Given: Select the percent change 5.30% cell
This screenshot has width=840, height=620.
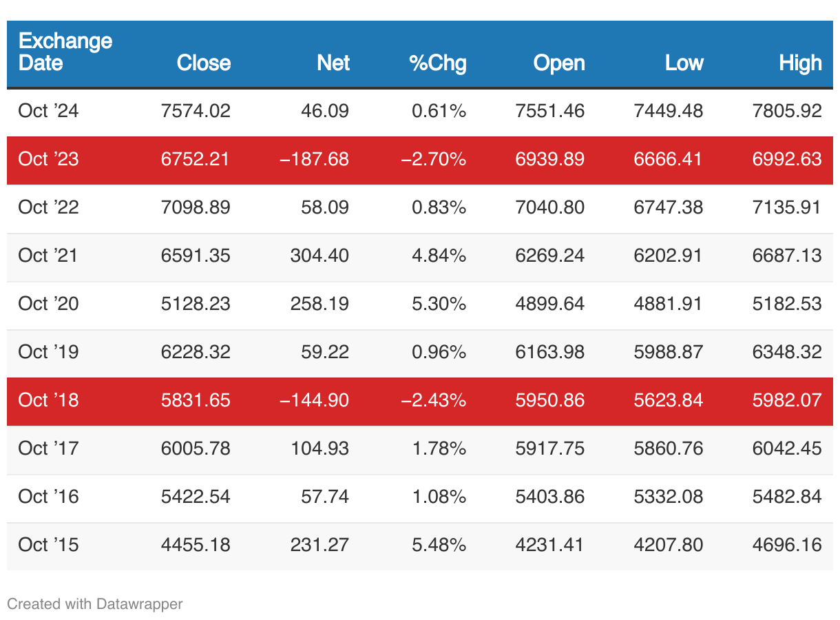Looking at the screenshot, I should coord(439,304).
